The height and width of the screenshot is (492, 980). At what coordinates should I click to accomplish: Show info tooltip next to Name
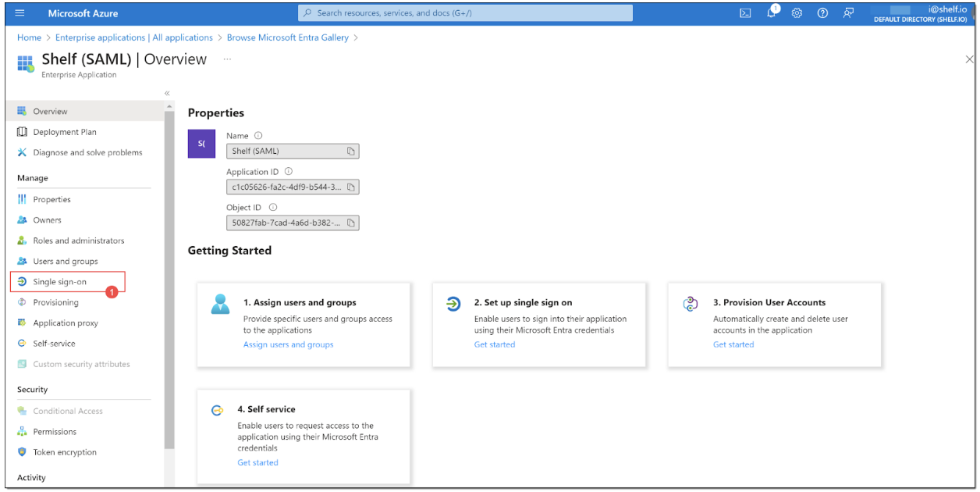coord(258,135)
